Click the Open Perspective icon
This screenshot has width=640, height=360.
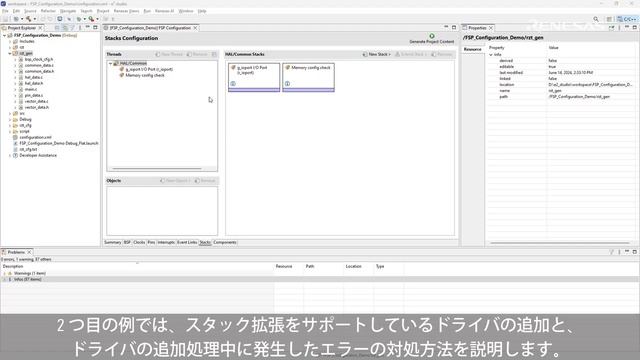pyautogui.click(x=609, y=19)
